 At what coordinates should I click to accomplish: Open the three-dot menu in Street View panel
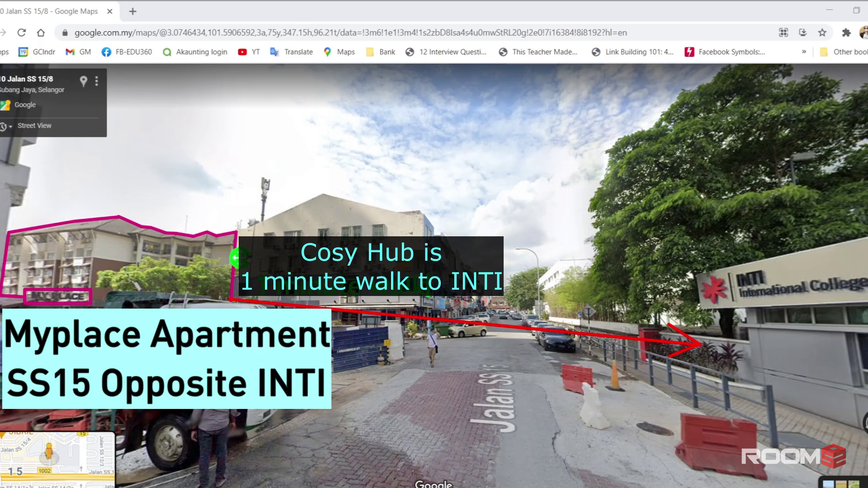pos(96,81)
